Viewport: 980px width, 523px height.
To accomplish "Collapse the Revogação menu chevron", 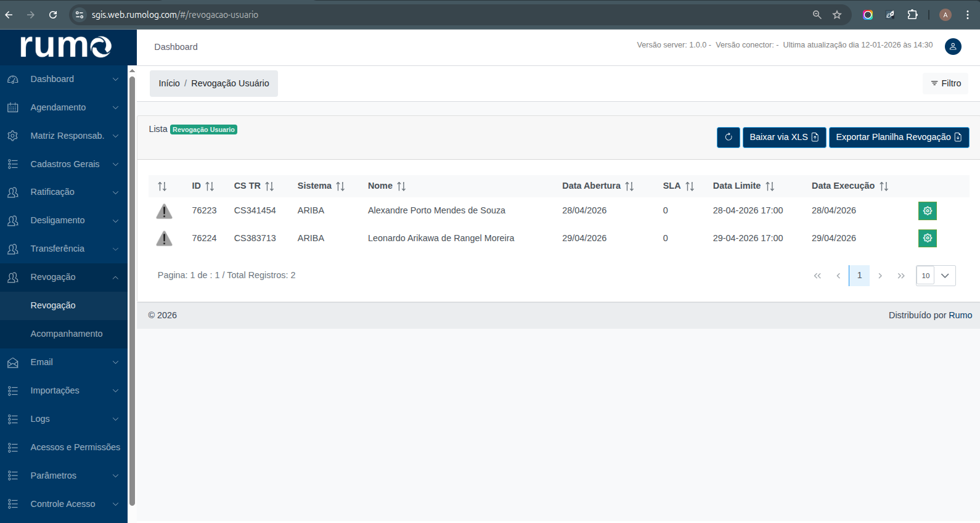I will tap(115, 278).
